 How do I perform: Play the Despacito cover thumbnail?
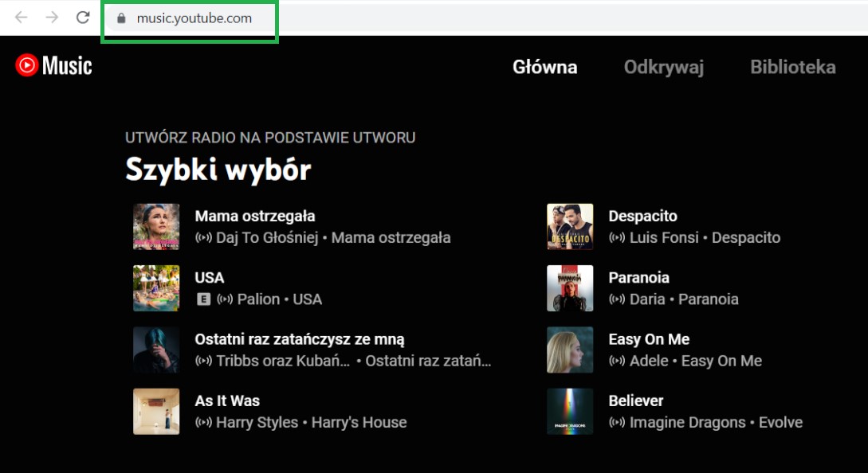coord(570,227)
